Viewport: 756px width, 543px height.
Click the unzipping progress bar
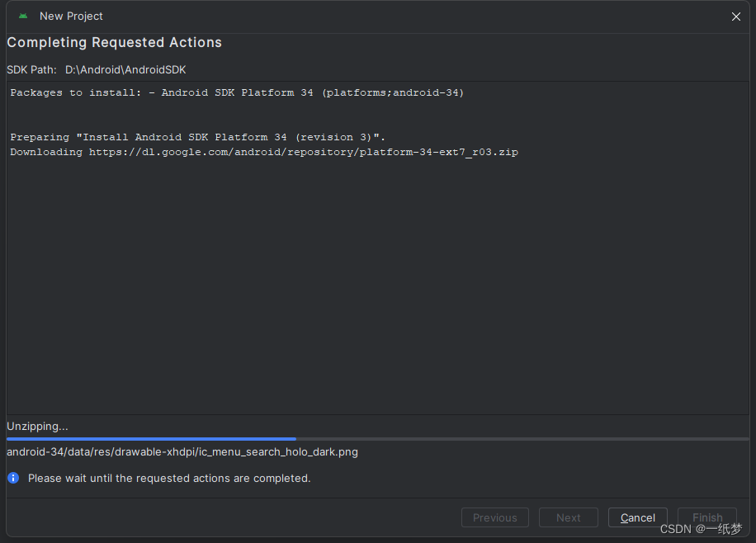(x=378, y=439)
